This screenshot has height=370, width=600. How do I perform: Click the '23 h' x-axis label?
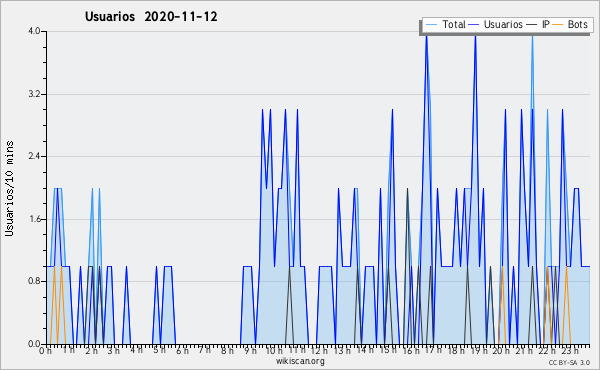pyautogui.click(x=570, y=351)
